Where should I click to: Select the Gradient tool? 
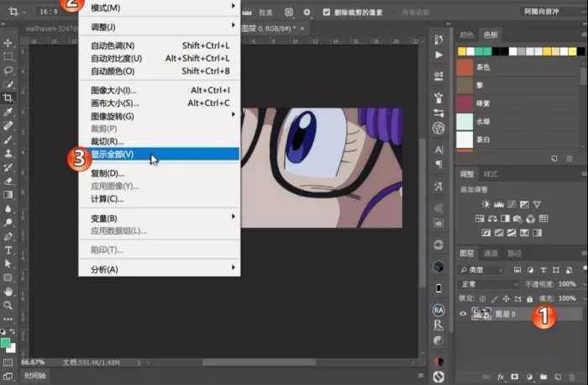[x=8, y=195]
